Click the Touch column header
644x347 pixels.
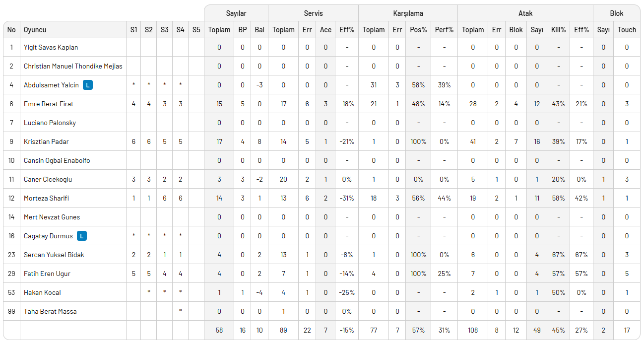pos(627,30)
